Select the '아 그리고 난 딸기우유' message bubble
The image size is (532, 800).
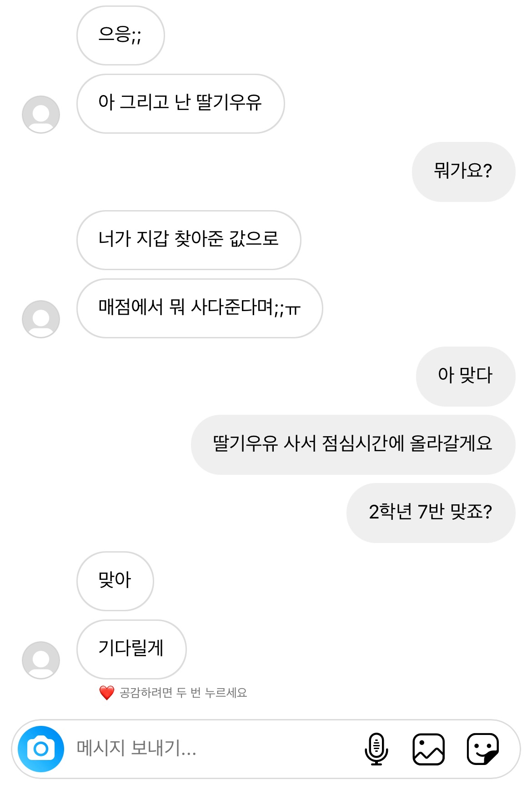181,103
